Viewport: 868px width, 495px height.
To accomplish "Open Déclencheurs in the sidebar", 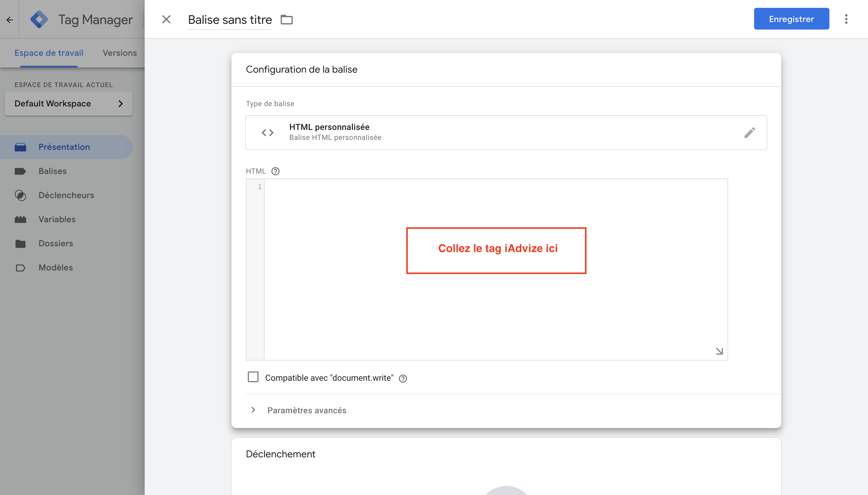I will click(x=66, y=195).
